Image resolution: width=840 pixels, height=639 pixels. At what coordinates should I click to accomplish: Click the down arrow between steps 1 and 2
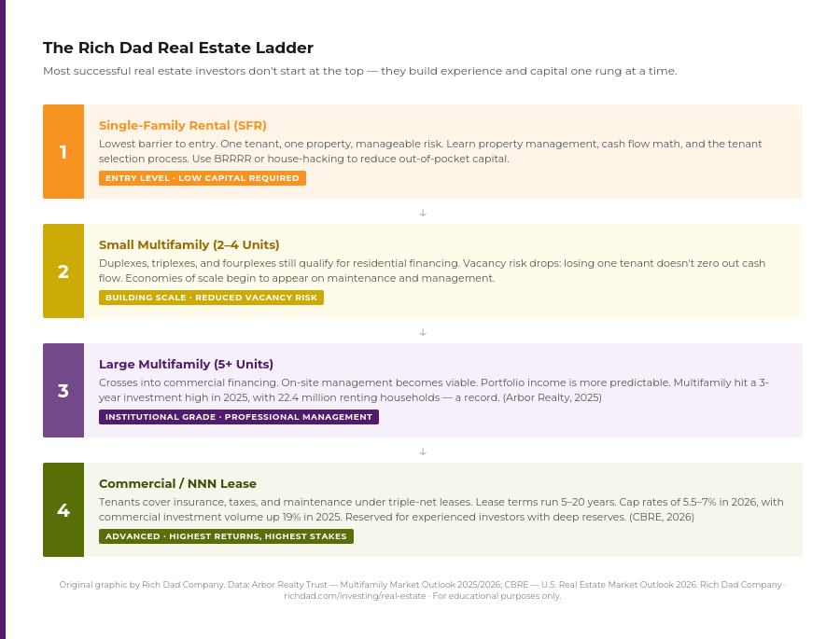click(x=423, y=213)
